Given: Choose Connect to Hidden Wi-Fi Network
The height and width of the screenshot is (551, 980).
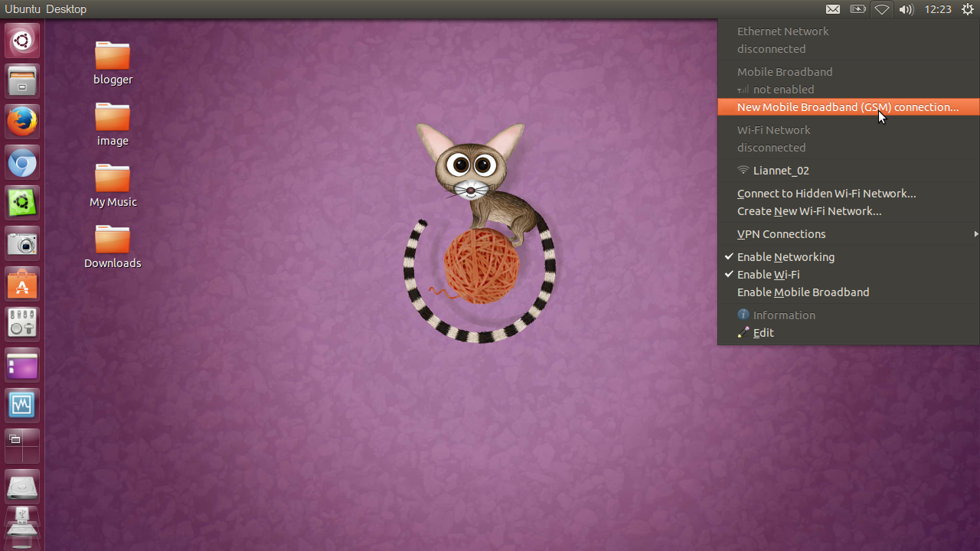Looking at the screenshot, I should click(x=826, y=194).
